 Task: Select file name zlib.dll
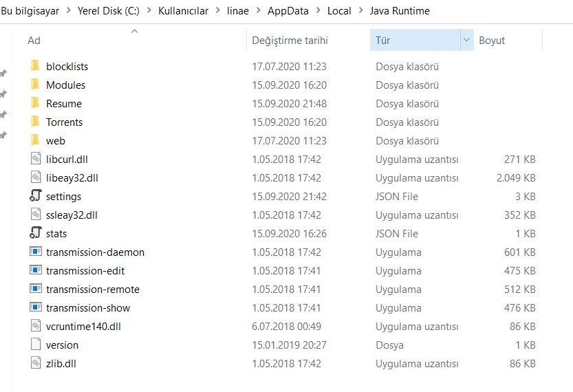tap(61, 364)
